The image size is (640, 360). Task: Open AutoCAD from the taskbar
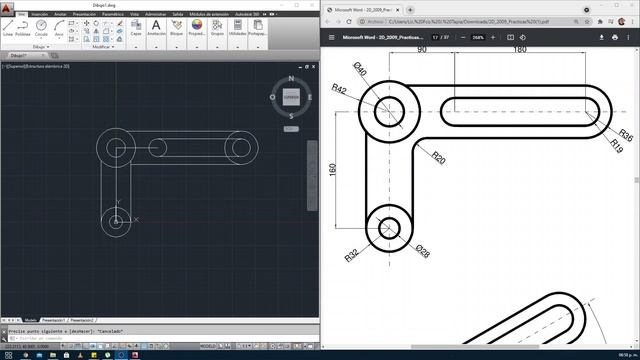tap(135, 356)
